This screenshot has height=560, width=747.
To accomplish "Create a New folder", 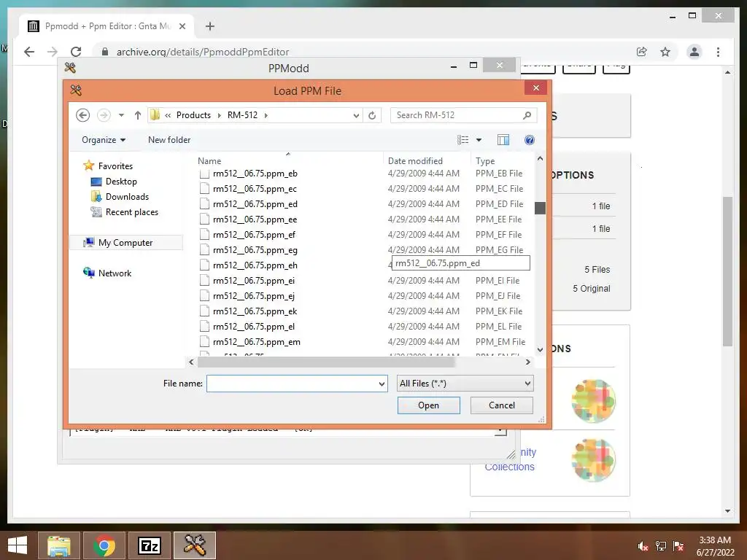I will [169, 139].
